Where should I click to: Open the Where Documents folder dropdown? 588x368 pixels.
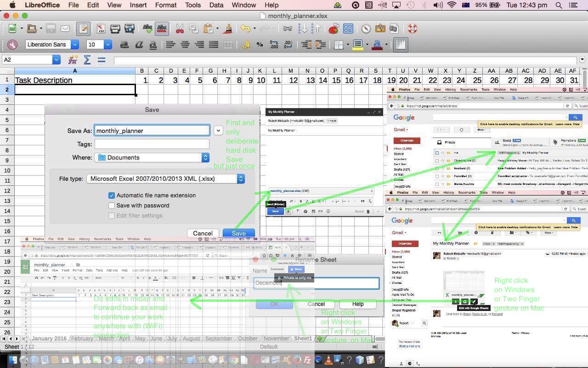(152, 157)
